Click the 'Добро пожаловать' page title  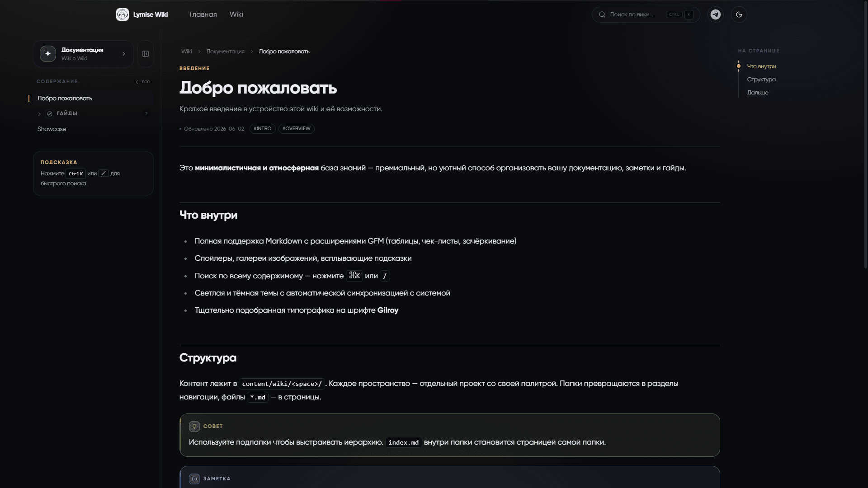pyautogui.click(x=258, y=88)
